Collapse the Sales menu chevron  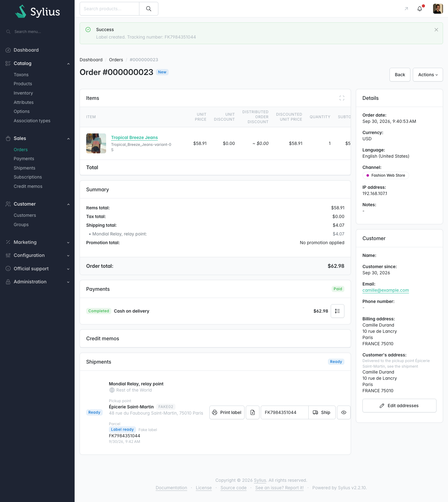click(x=68, y=139)
